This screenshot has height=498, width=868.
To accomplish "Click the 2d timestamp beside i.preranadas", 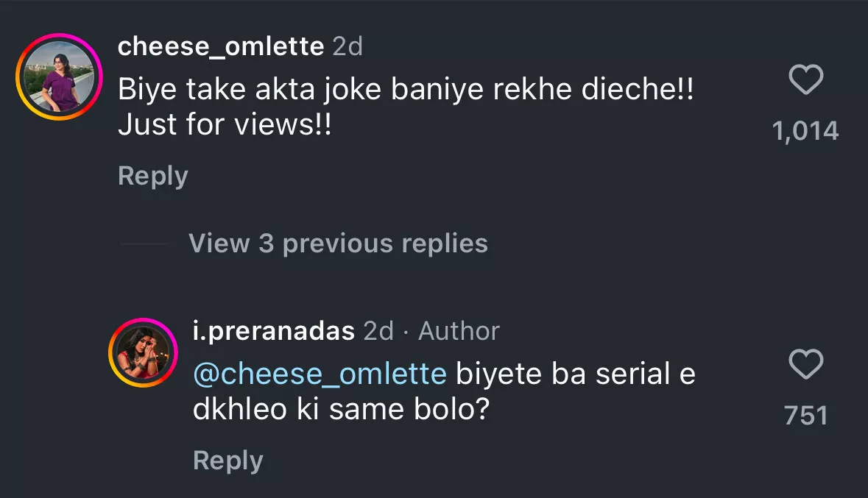I will click(x=378, y=331).
